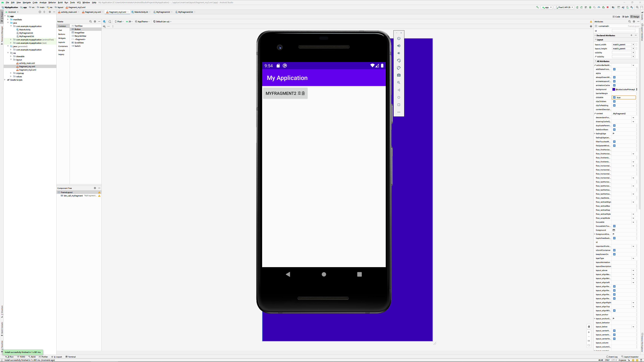Take an emulator screenshot with the camera icon
The image size is (644, 362).
point(399,75)
